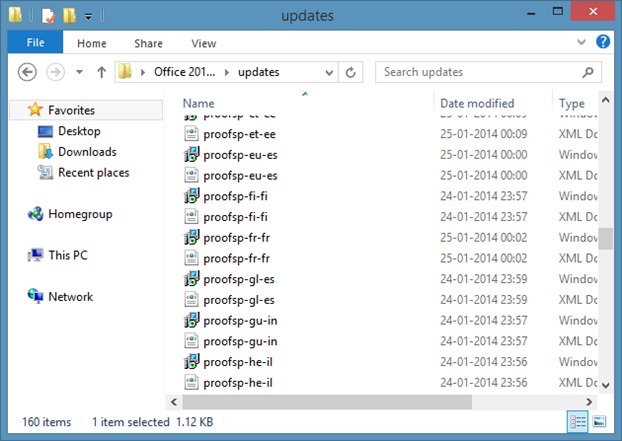Open Downloads in navigation pane
This screenshot has height=441, width=622.
(87, 151)
